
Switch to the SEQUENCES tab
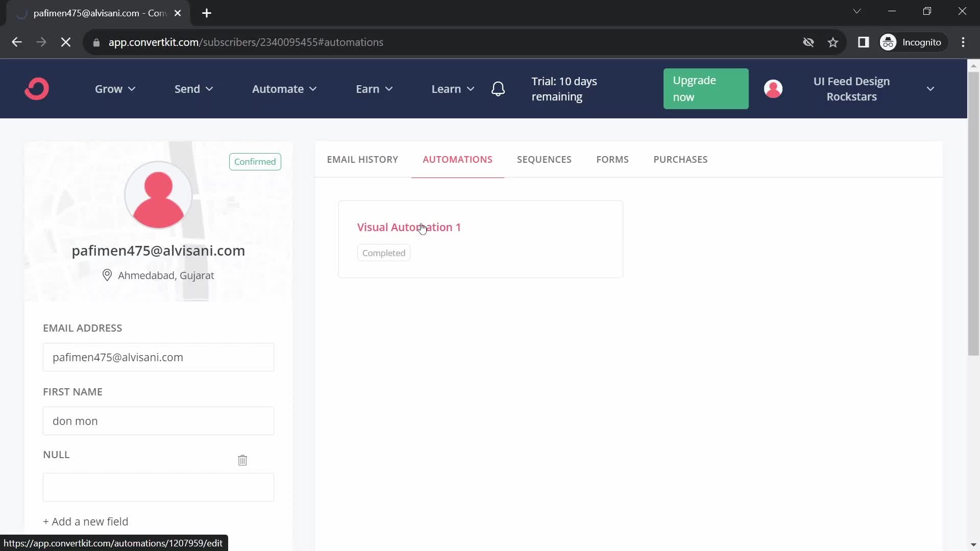545,160
